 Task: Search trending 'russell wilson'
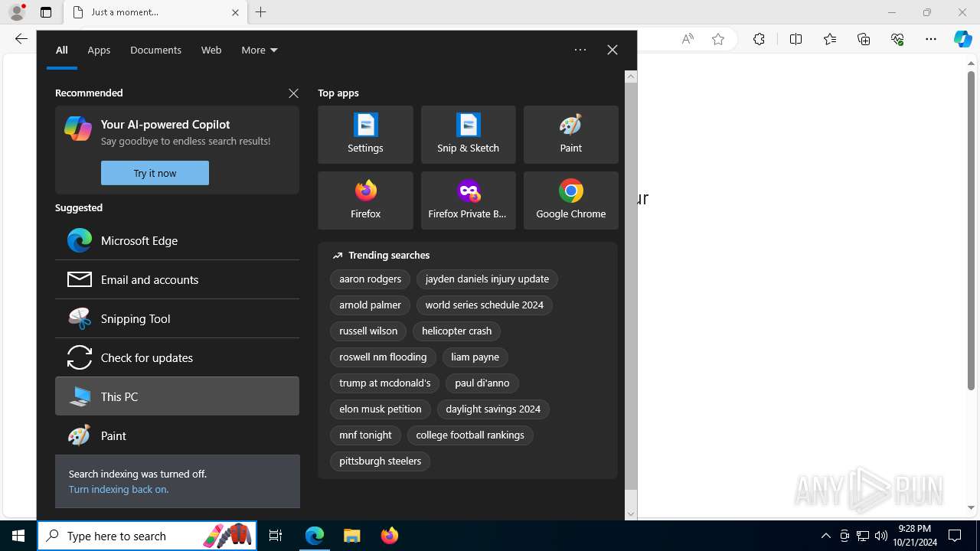click(x=368, y=331)
